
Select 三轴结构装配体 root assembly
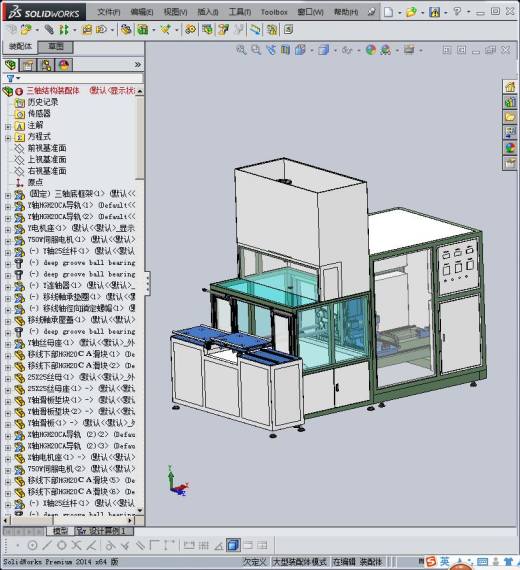(x=53, y=91)
